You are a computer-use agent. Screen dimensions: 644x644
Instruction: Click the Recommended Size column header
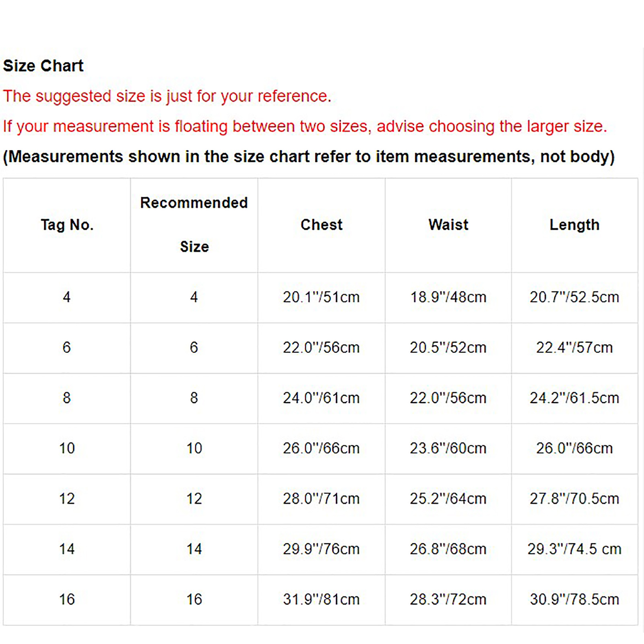coord(194,224)
